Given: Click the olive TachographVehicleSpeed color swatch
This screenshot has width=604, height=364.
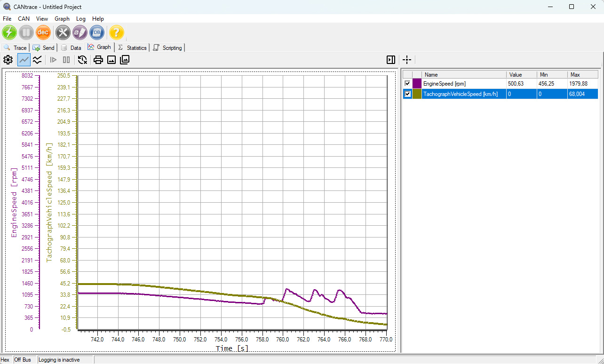Looking at the screenshot, I should coord(417,94).
